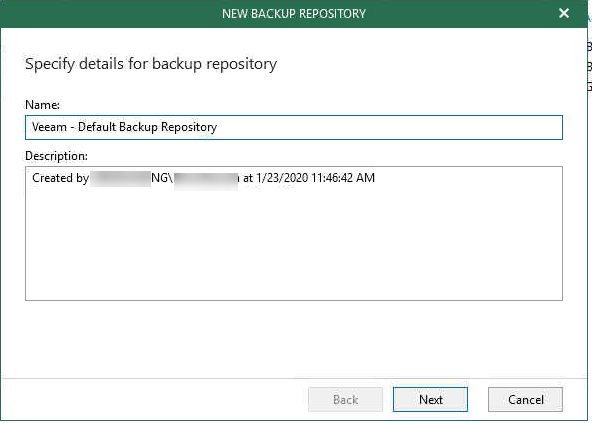
Task: Close the New Backup Repository dialog
Action: [x=564, y=13]
